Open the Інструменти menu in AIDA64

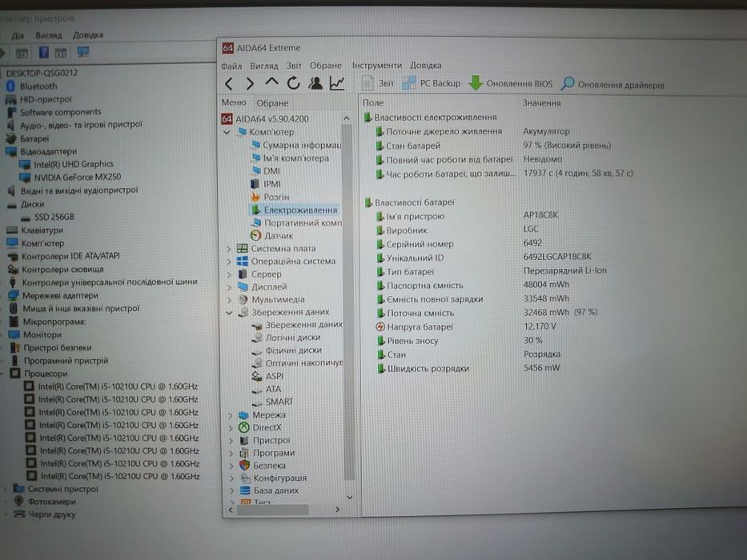click(x=377, y=66)
